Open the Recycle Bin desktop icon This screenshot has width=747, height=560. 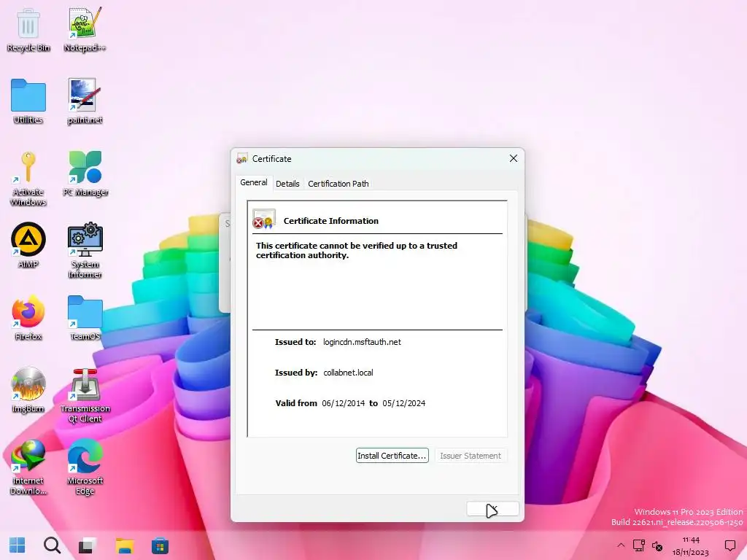click(28, 29)
